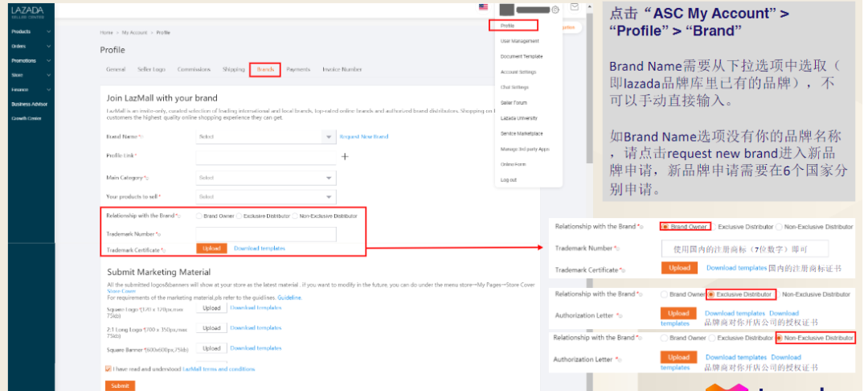
Task: Open the Store Cover link
Action: tap(121, 291)
